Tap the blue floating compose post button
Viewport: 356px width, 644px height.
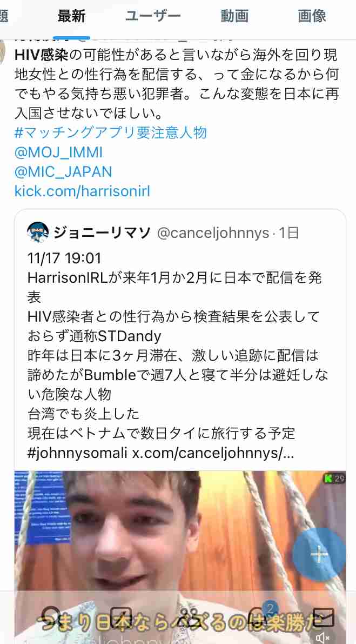319,554
